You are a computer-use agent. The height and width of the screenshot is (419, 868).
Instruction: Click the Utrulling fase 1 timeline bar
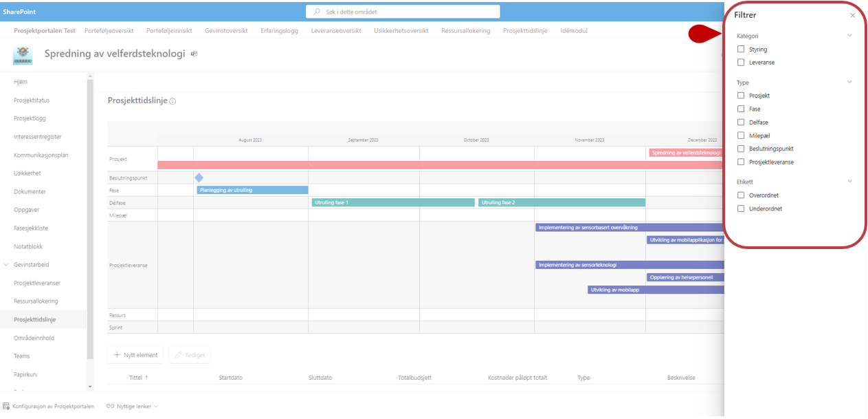[x=392, y=203]
